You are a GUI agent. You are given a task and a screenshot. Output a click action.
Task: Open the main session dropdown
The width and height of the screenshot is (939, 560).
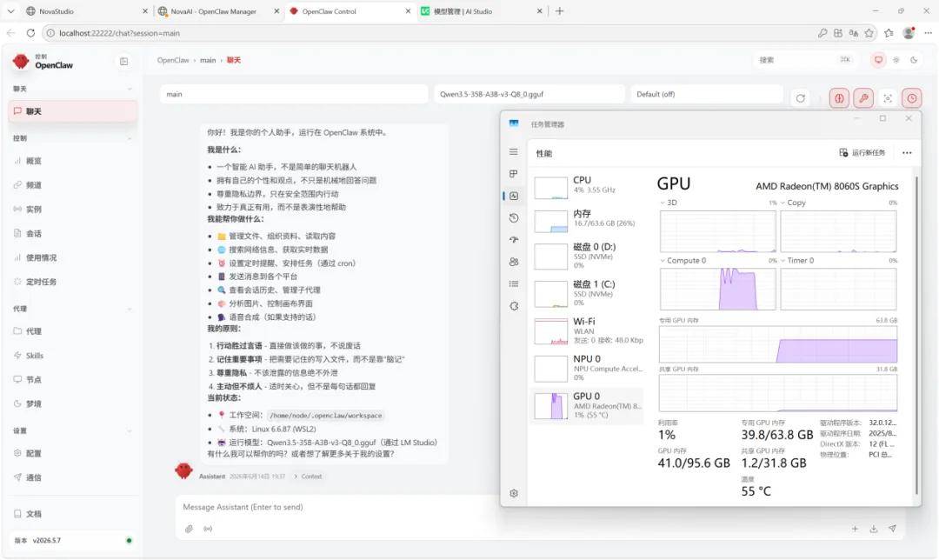click(x=294, y=94)
